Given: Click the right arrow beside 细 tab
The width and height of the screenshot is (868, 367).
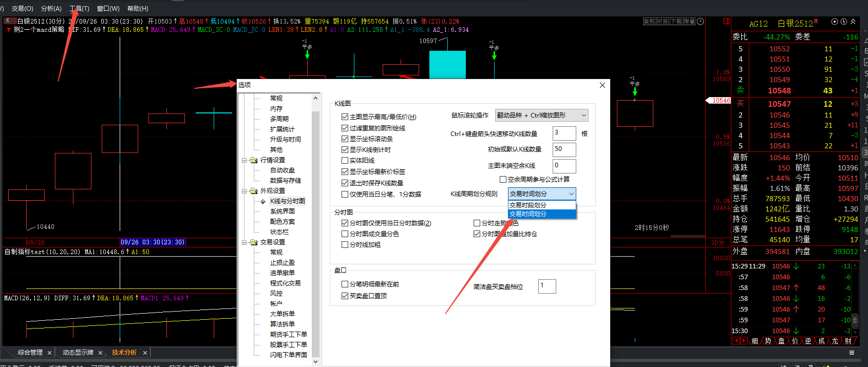Looking at the screenshot, I should click(744, 341).
